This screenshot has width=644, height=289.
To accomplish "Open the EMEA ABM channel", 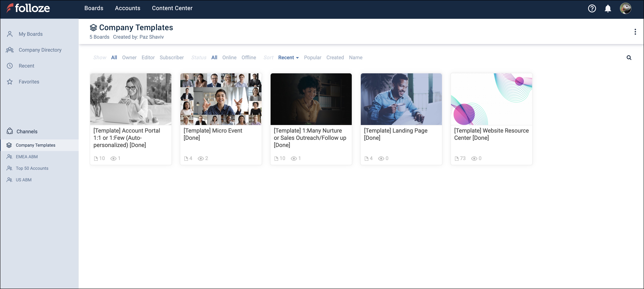I will (27, 157).
